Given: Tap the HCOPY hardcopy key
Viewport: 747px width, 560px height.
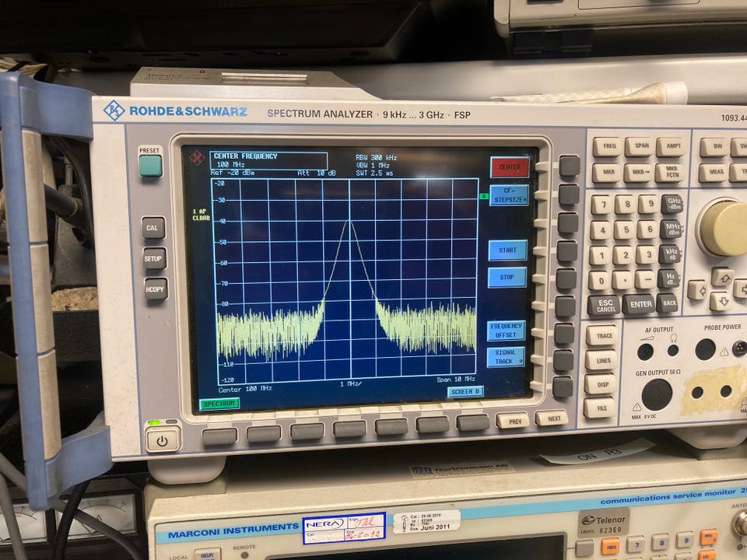Looking at the screenshot, I should coord(156,289).
